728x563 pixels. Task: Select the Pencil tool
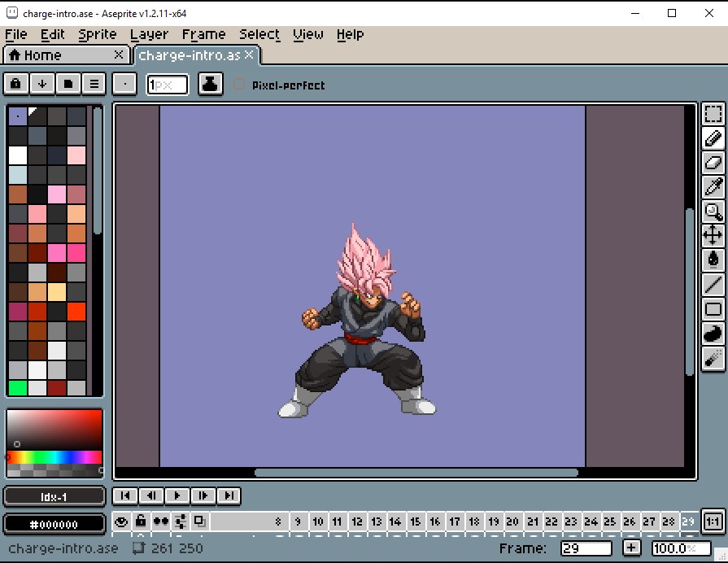(713, 138)
